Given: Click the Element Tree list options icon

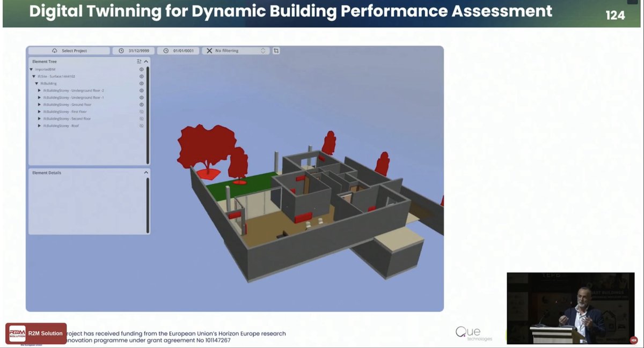Looking at the screenshot, I should pyautogui.click(x=139, y=62).
